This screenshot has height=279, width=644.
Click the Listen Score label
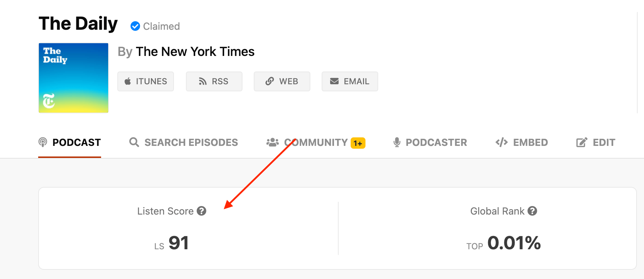[x=165, y=211]
